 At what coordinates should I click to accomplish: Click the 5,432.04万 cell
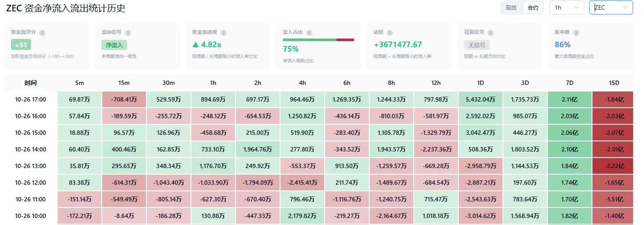point(481,100)
